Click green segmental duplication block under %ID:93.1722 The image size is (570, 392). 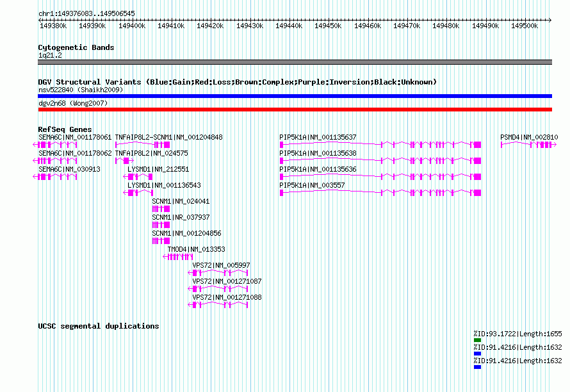[477, 340]
